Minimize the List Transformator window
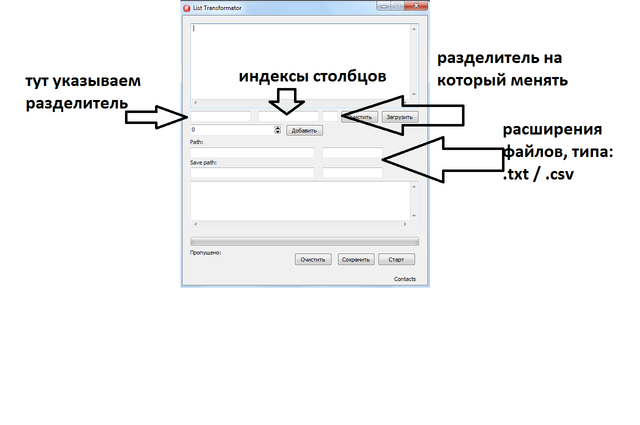Screen dimensions: 640x425 [384, 6]
